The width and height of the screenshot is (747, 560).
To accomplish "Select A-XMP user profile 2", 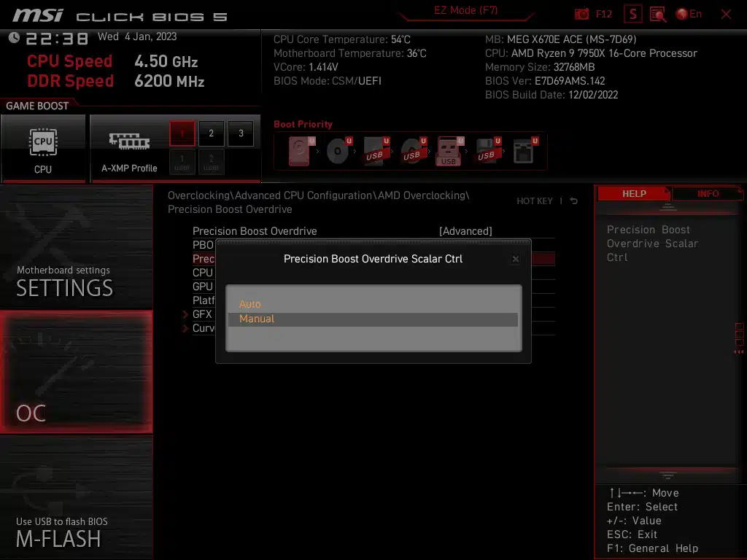I will tap(211, 162).
